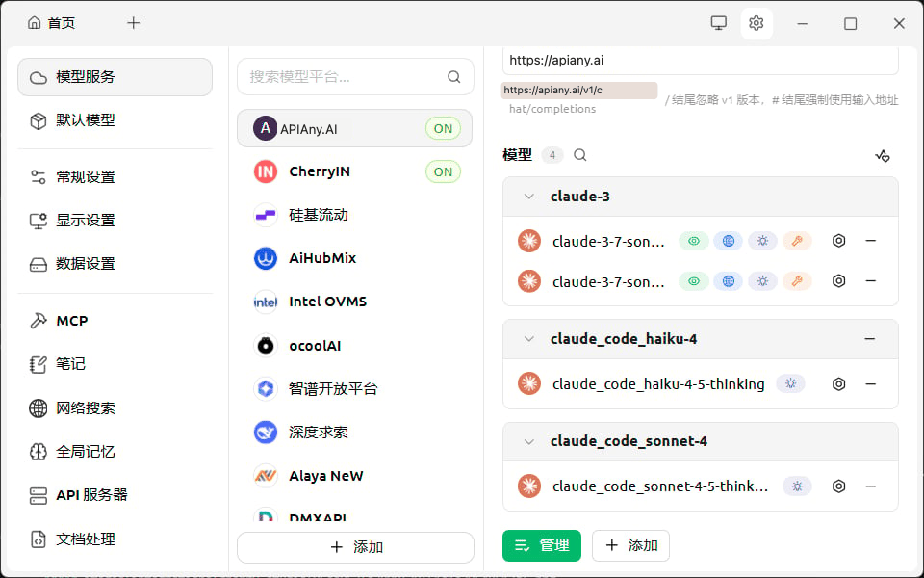Select the APIAny.AI provider

355,128
